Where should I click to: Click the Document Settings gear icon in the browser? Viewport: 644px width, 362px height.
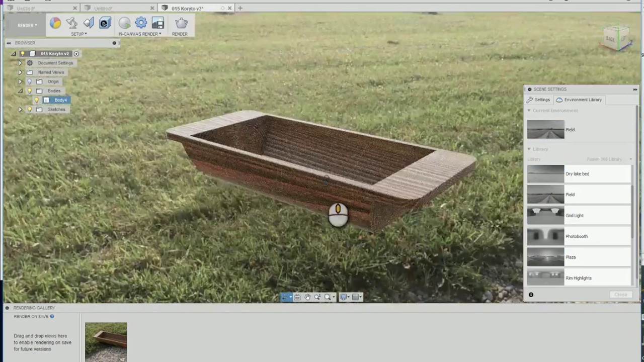(x=30, y=63)
